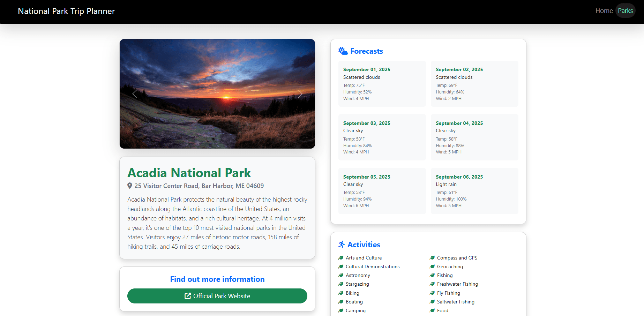Screen dimensions: 644x316
Task: Click the sunset carousel photo
Action: tap(217, 93)
